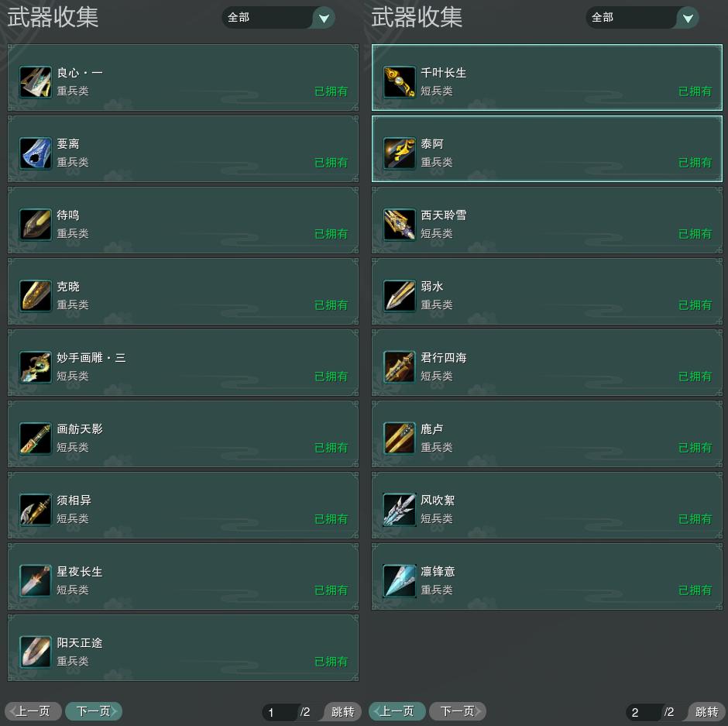The width and height of the screenshot is (728, 726).
Task: Go to next page in left panel
Action: pos(93,711)
